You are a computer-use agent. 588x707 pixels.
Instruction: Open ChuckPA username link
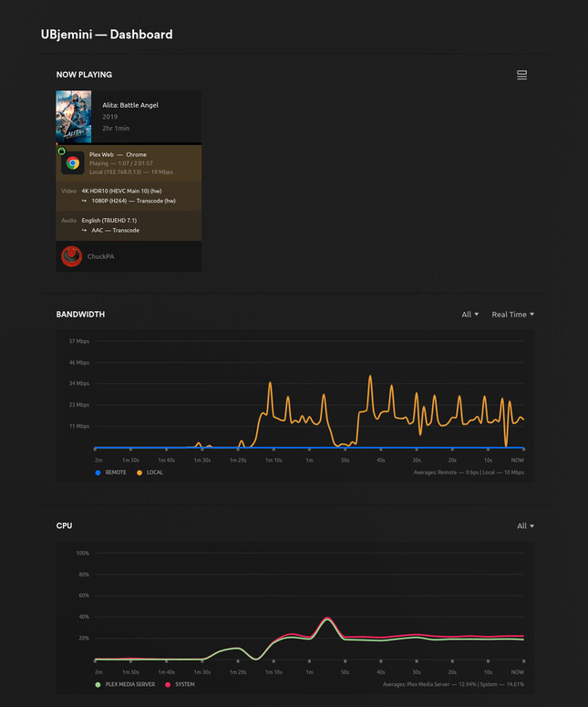click(100, 256)
